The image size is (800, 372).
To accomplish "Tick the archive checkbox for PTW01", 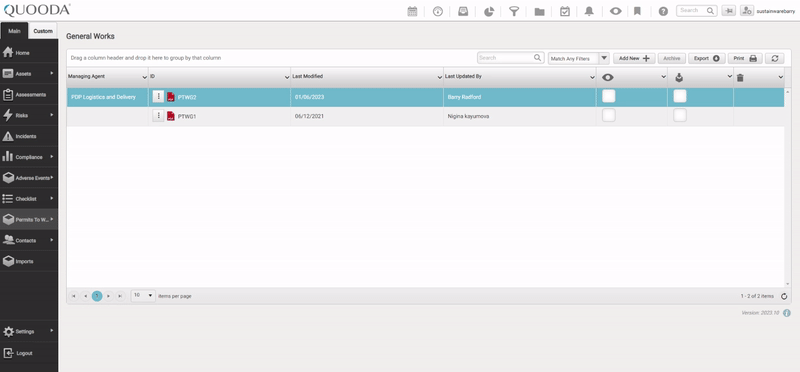I will tap(680, 115).
